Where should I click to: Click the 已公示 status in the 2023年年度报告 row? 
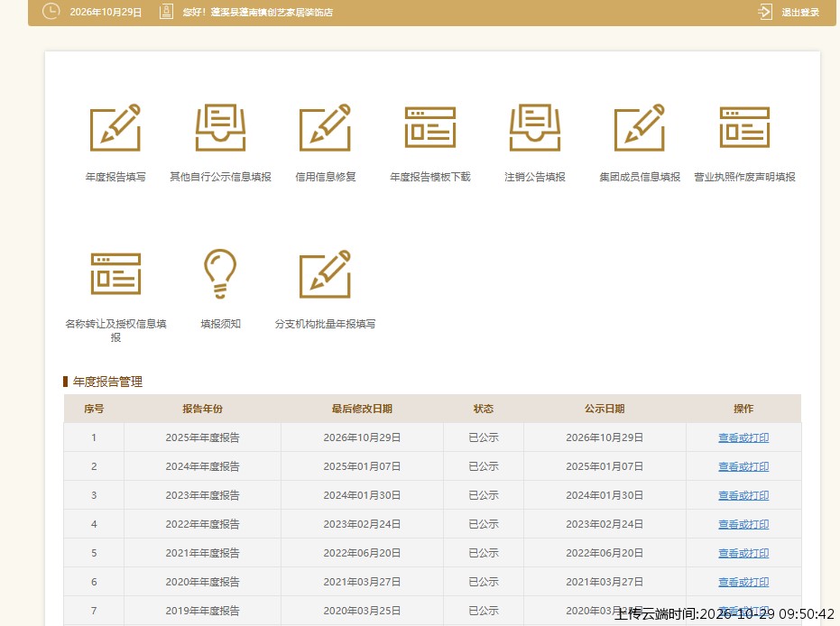tap(484, 495)
